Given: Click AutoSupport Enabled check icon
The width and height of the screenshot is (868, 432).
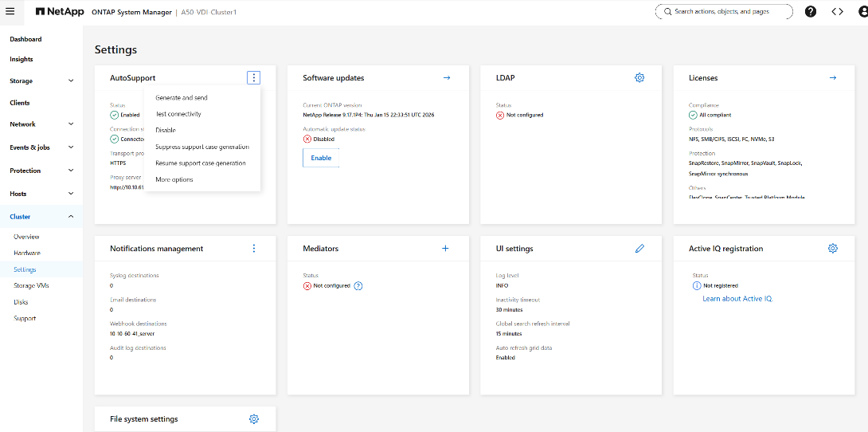Looking at the screenshot, I should (115, 116).
